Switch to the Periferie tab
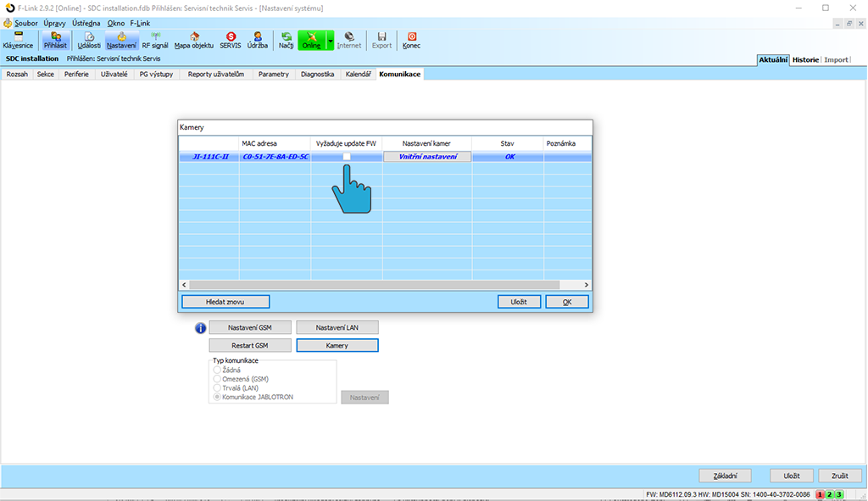Image resolution: width=868 pixels, height=501 pixels. tap(76, 75)
